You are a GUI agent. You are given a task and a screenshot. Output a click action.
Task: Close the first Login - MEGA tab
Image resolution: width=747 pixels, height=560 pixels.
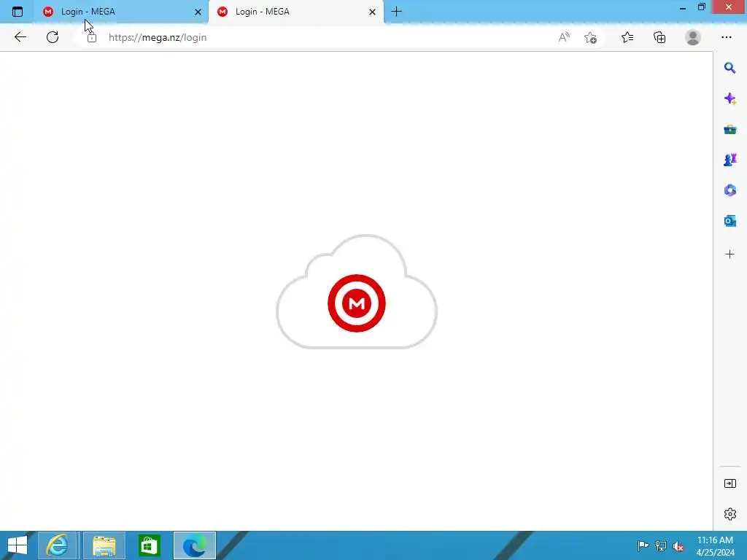[x=198, y=12]
